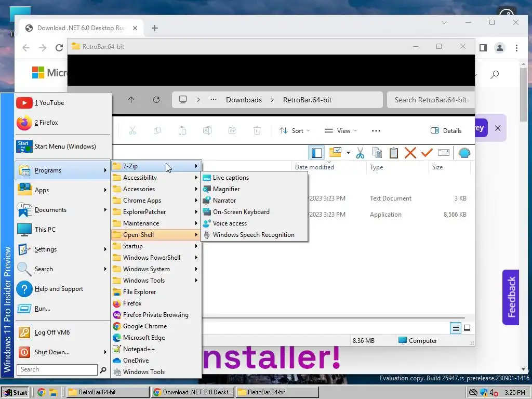Launch Narrator
Screen dimensions: 532x399
254,201
